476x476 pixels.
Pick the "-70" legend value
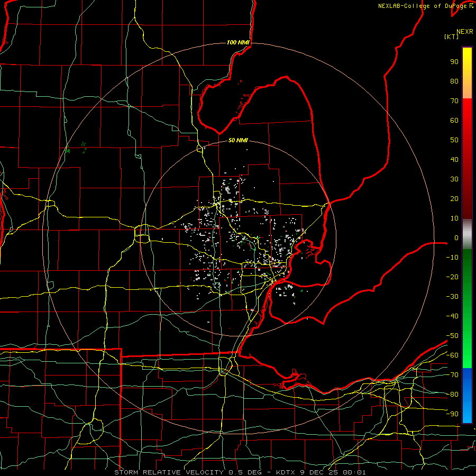[452, 375]
